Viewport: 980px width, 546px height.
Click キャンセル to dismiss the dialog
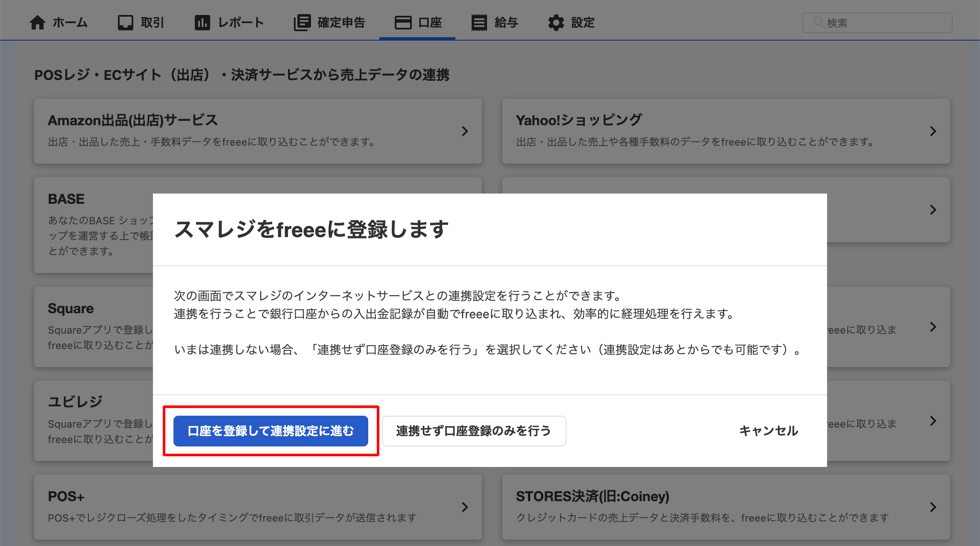[769, 431]
